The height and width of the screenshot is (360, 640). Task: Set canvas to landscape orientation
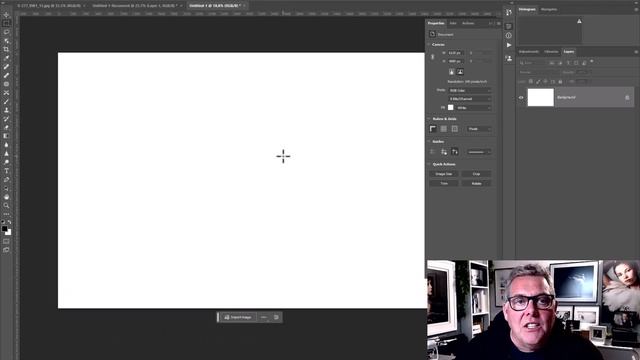point(460,72)
